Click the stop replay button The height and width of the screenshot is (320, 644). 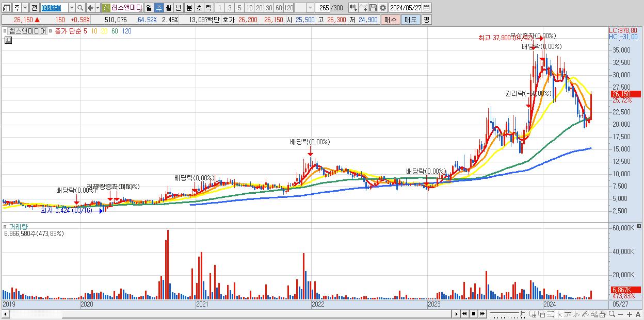[x=474, y=314]
